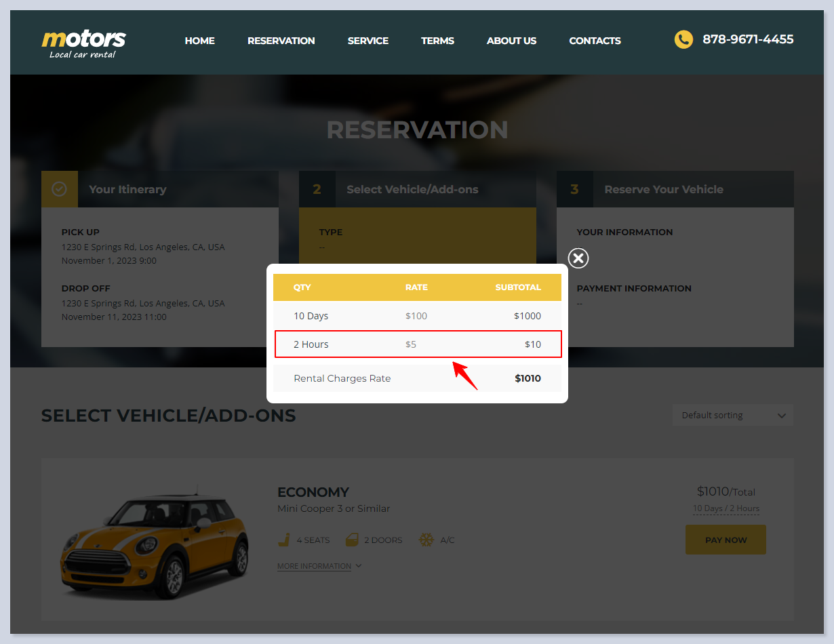
Task: Click the door icon for 2 doors
Action: [352, 540]
